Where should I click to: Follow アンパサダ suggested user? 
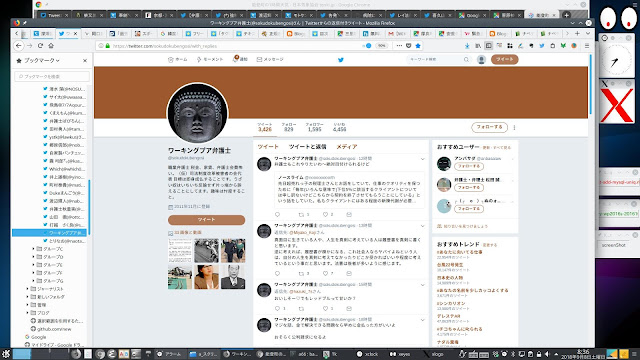click(x=469, y=166)
